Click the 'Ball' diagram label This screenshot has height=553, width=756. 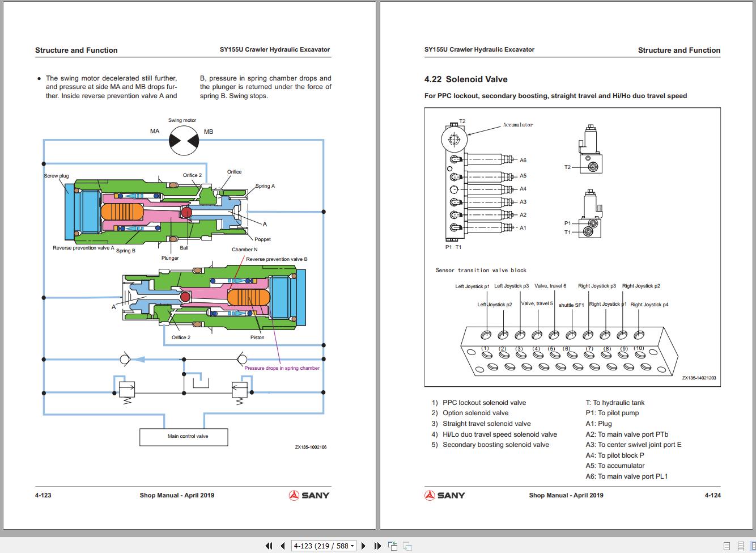184,248
